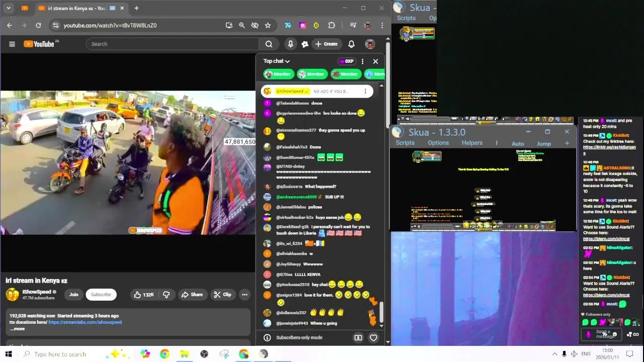Screen dimensions: 644x362
Task: Click the Join channel button
Action: coord(74,295)
